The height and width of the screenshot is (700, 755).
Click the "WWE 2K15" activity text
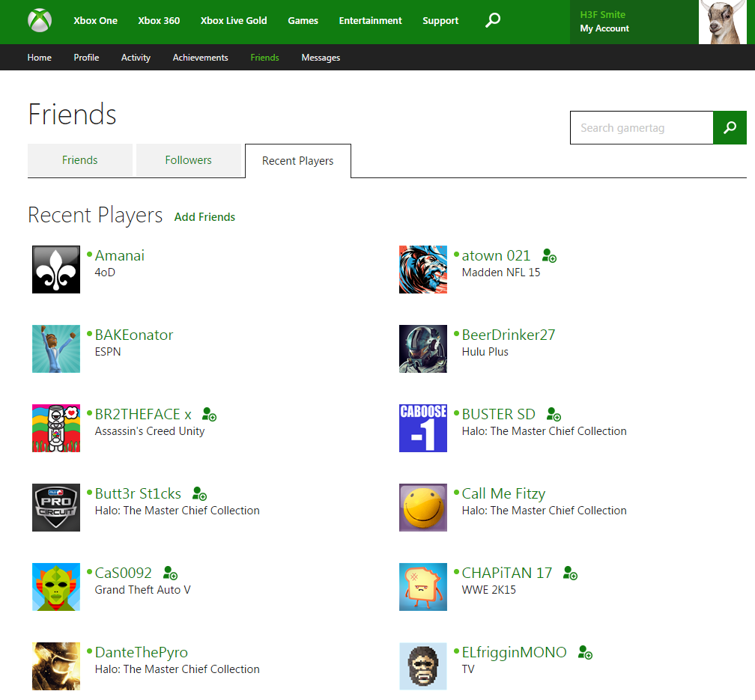tap(488, 590)
